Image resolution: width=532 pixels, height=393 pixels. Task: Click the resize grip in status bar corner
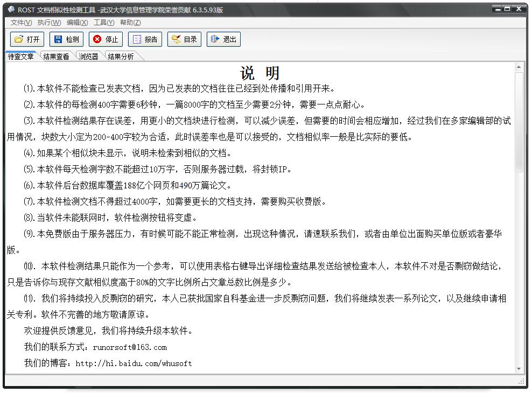point(521,382)
